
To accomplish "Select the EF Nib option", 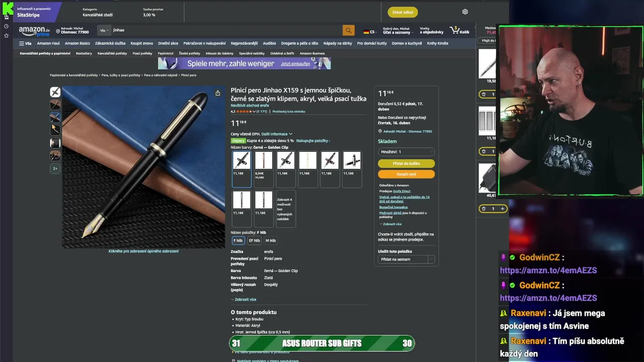I will tap(255, 240).
